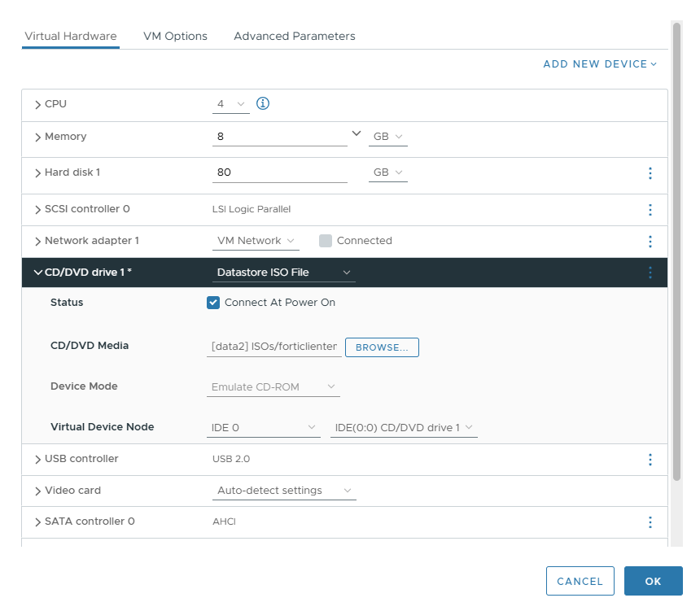Toggle Network adapter Connected checkbox
Image resolution: width=700 pixels, height=611 pixels.
[x=326, y=241]
